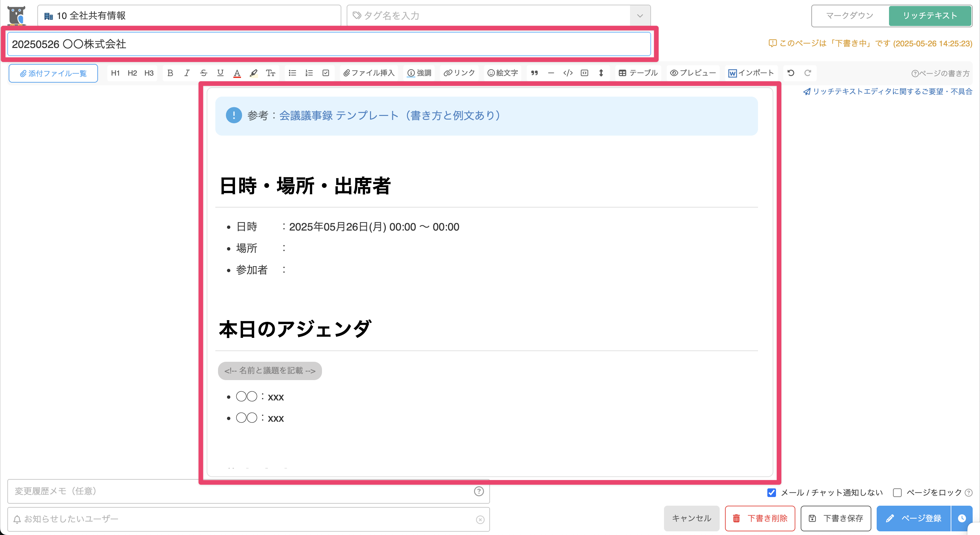Click the 下書き削除 button

point(760,518)
